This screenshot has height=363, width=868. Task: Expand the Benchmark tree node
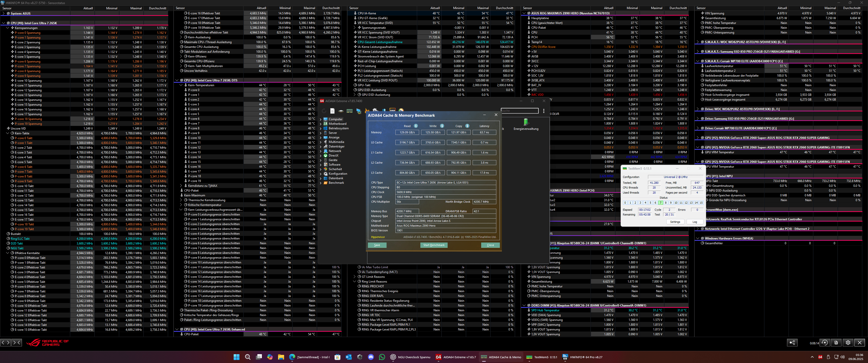(320, 183)
